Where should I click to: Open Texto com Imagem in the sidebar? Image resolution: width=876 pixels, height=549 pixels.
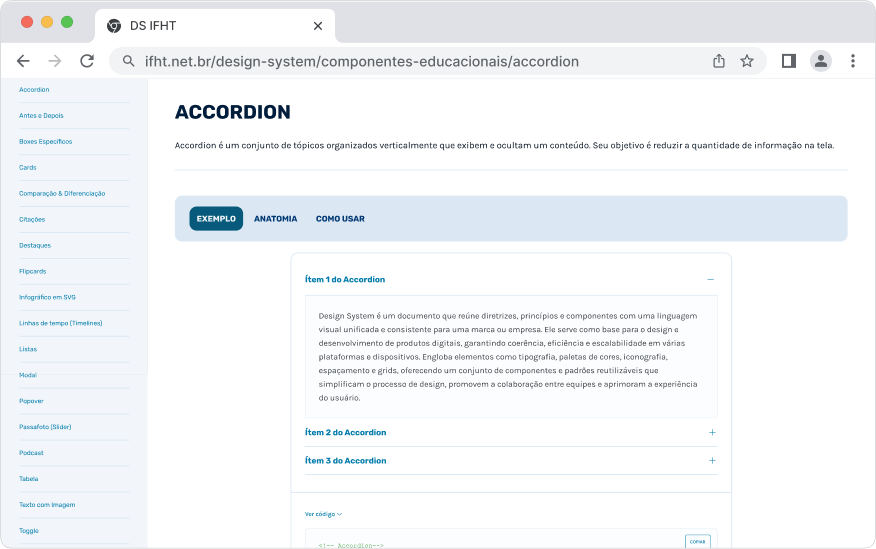click(x=47, y=505)
